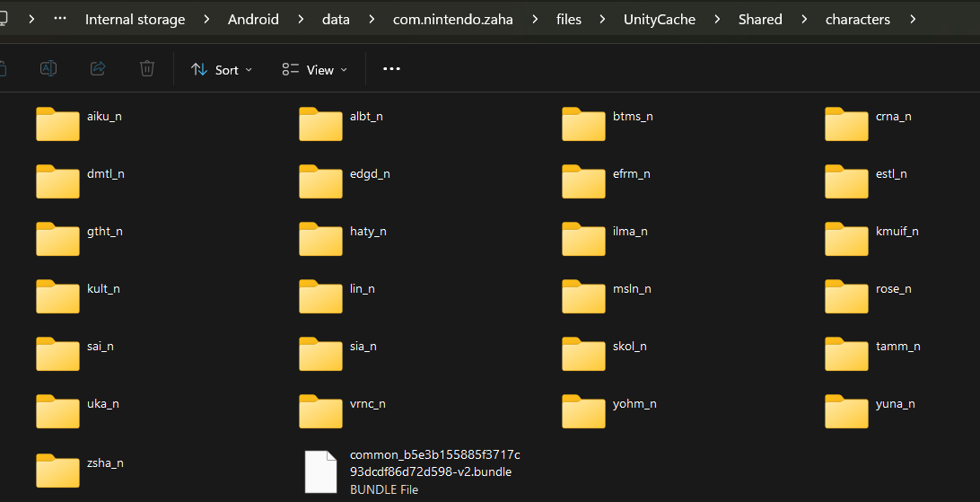Navigate to com.nintendo.zaha breadcrumb segment
Image resolution: width=980 pixels, height=502 pixels.
(453, 20)
